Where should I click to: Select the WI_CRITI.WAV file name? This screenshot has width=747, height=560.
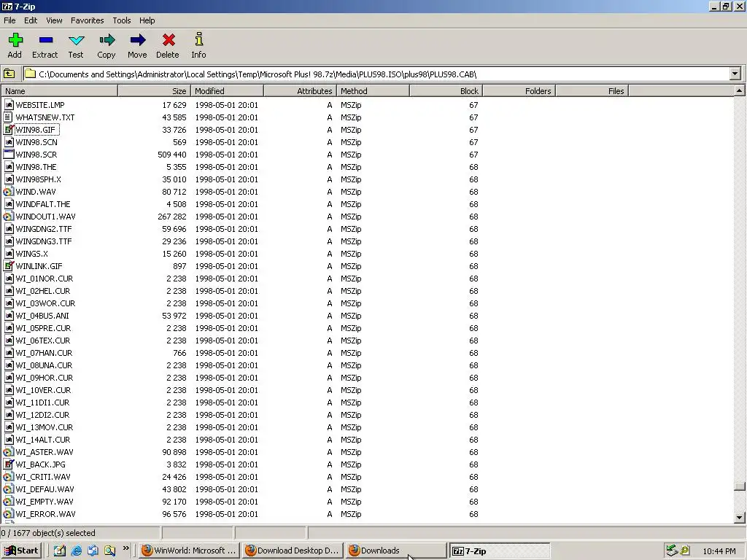(x=43, y=477)
